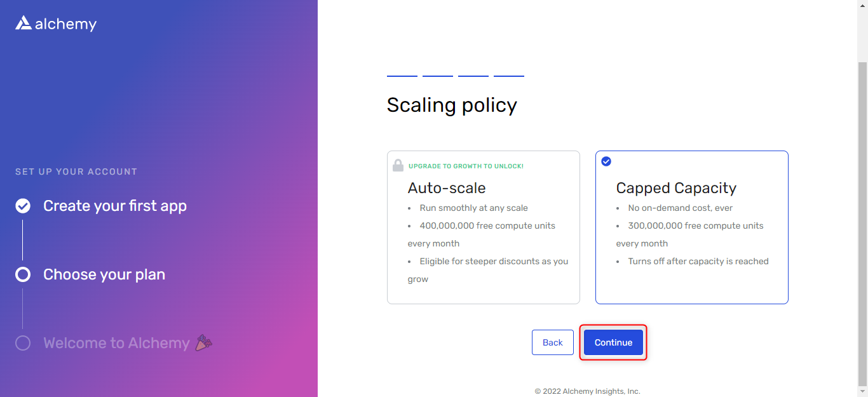This screenshot has width=868, height=397.
Task: Click the first progress bar segment
Action: coord(402,76)
